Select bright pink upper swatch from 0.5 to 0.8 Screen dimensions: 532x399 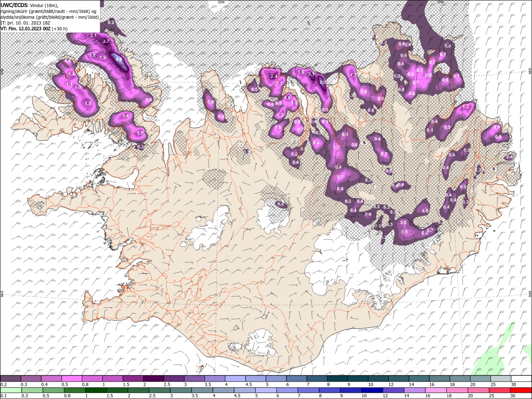pyautogui.click(x=71, y=379)
